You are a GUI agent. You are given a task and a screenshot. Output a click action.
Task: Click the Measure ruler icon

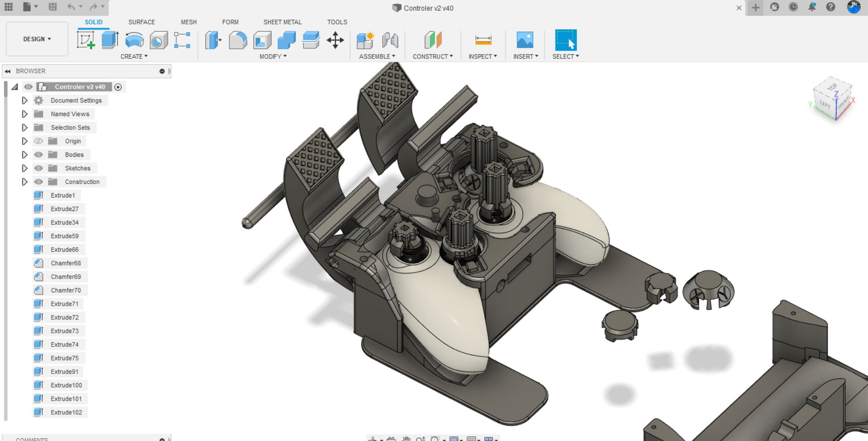(483, 40)
